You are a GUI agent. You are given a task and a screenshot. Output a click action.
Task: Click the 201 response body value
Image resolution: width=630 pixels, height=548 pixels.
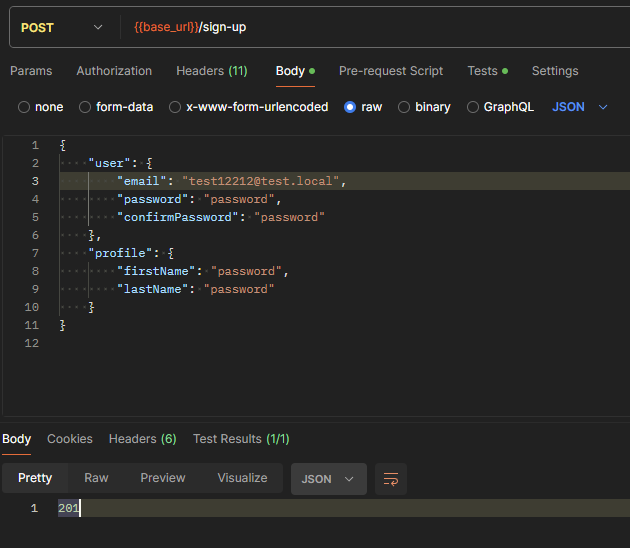tap(69, 508)
